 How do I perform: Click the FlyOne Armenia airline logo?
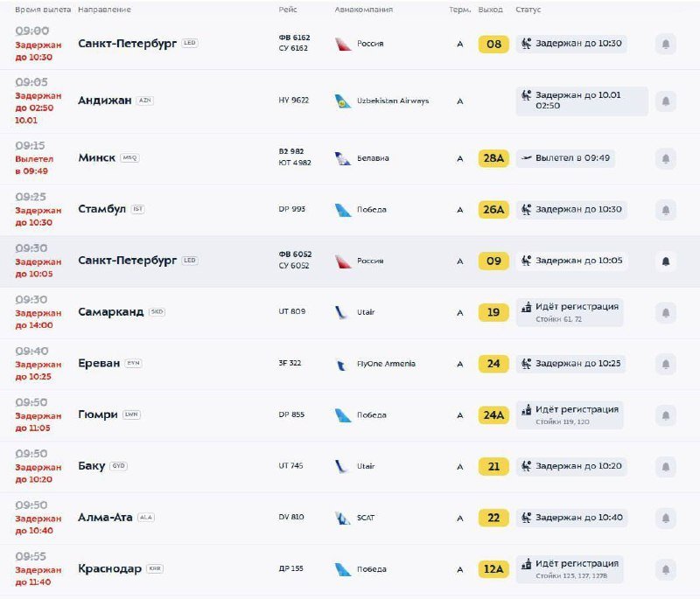click(x=343, y=364)
